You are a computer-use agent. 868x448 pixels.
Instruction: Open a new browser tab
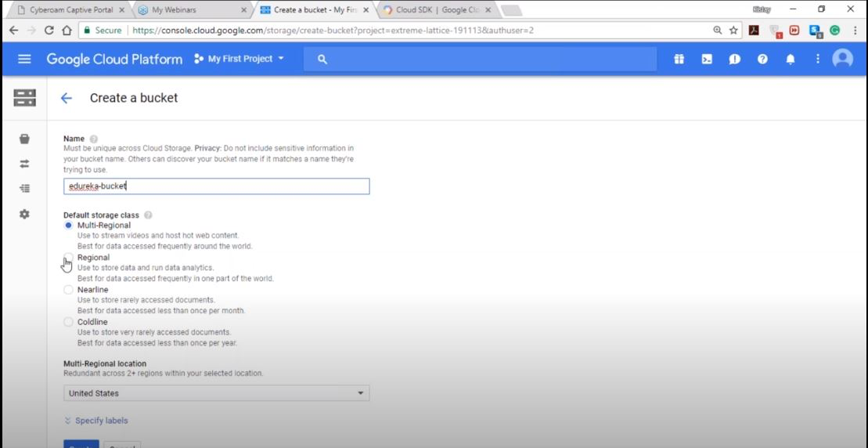[510, 10]
